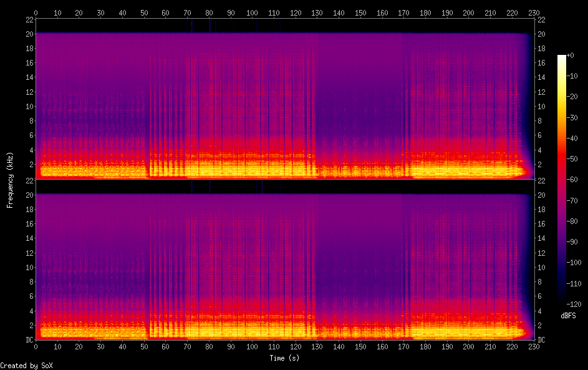Image resolution: width=588 pixels, height=370 pixels.
Task: Click the "-80" color scale tick
Action: pos(572,221)
